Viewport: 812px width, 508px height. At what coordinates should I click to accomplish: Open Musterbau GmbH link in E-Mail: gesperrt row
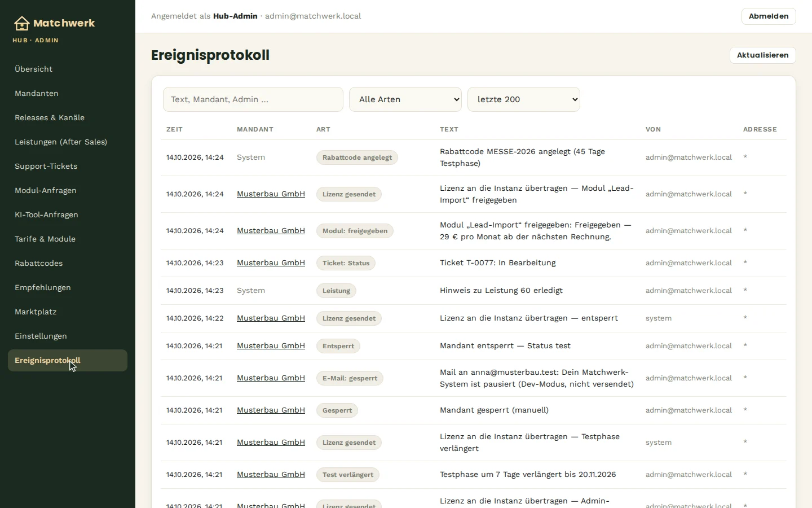[x=271, y=378]
